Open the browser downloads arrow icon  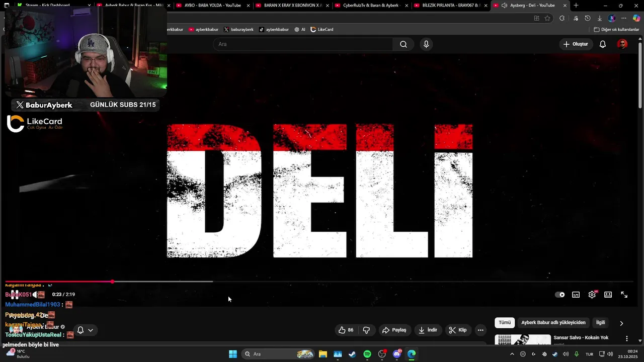(x=599, y=18)
